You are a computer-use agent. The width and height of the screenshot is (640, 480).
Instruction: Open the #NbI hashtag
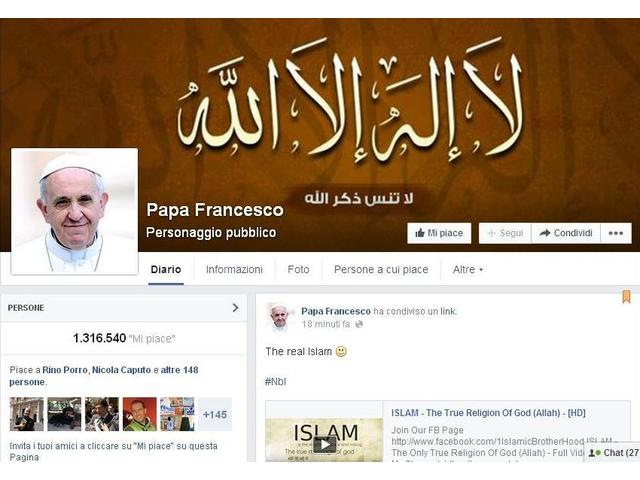point(276,382)
